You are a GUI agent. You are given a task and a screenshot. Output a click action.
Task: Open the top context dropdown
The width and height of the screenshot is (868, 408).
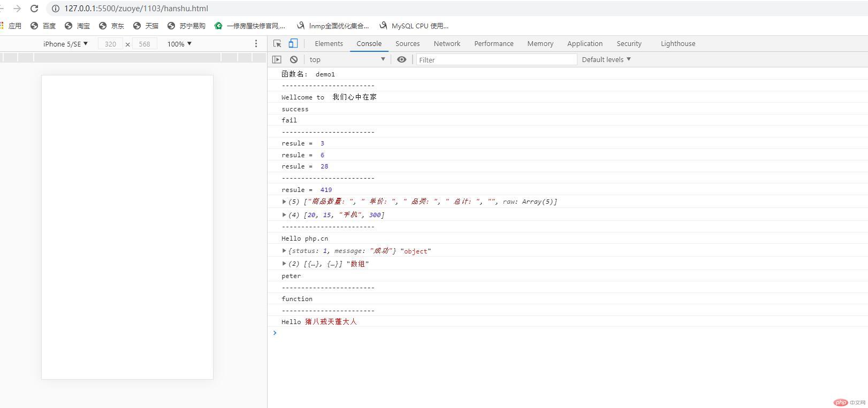(347, 59)
